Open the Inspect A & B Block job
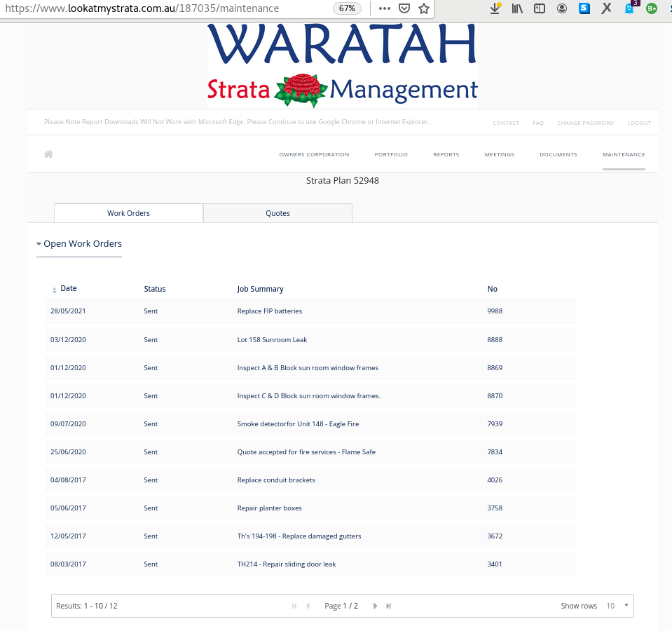 tap(308, 368)
